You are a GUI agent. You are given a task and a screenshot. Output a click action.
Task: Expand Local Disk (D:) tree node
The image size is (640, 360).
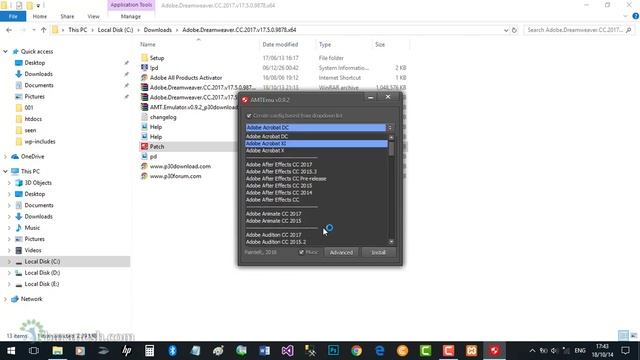9,273
